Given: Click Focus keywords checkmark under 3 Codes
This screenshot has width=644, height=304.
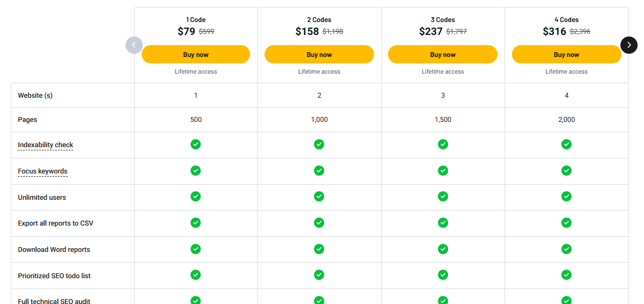Looking at the screenshot, I should (443, 171).
